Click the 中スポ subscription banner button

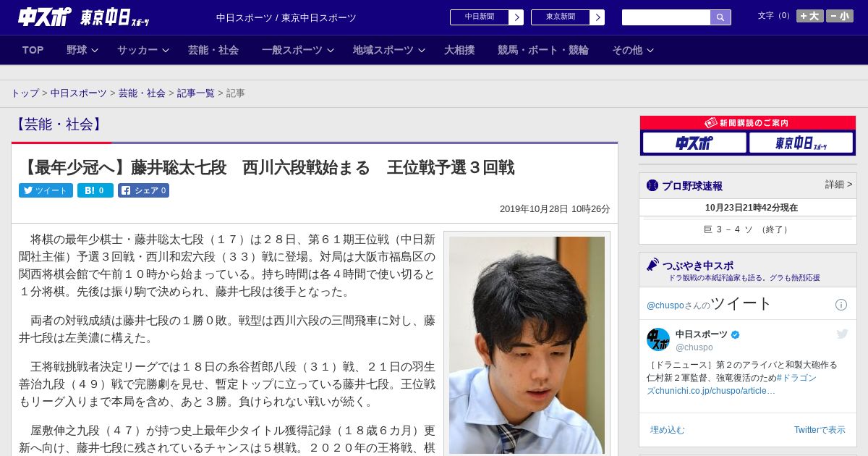694,143
